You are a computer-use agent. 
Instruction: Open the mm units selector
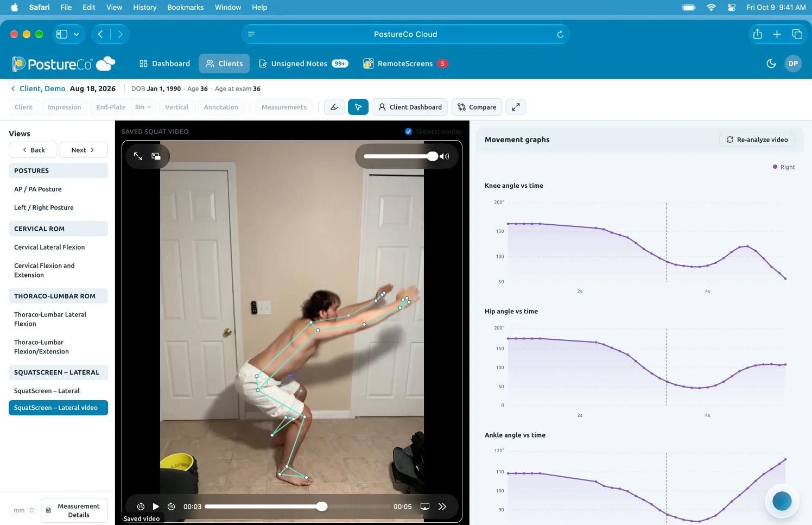(x=24, y=510)
